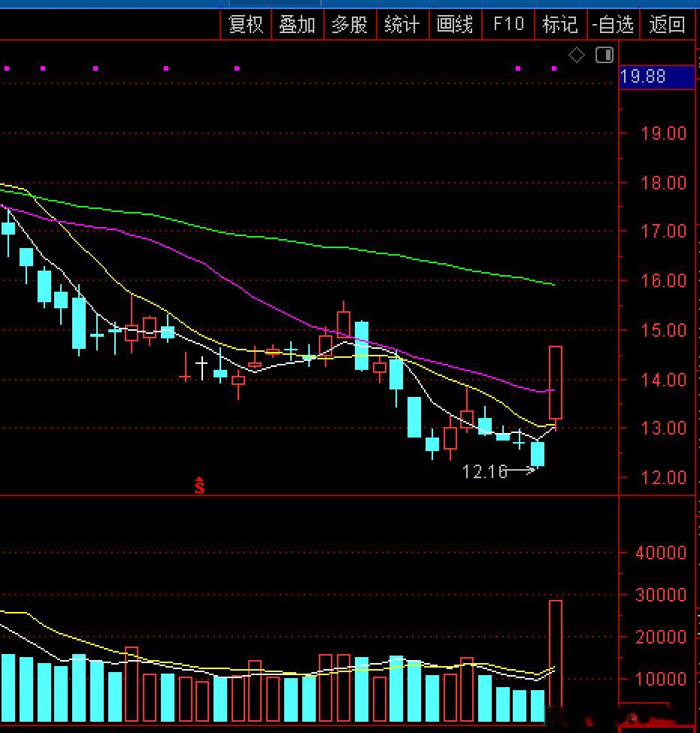Click the 12.16 low price label
Screen dimensions: 700x733
coord(484,471)
